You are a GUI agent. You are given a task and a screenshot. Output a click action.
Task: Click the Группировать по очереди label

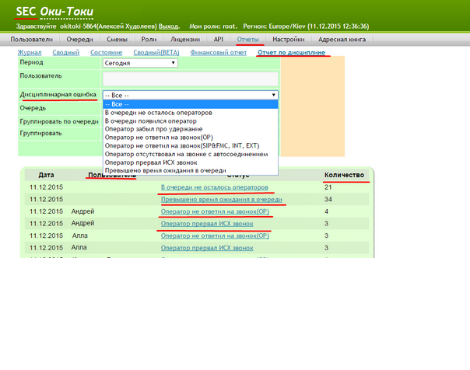[x=59, y=121]
